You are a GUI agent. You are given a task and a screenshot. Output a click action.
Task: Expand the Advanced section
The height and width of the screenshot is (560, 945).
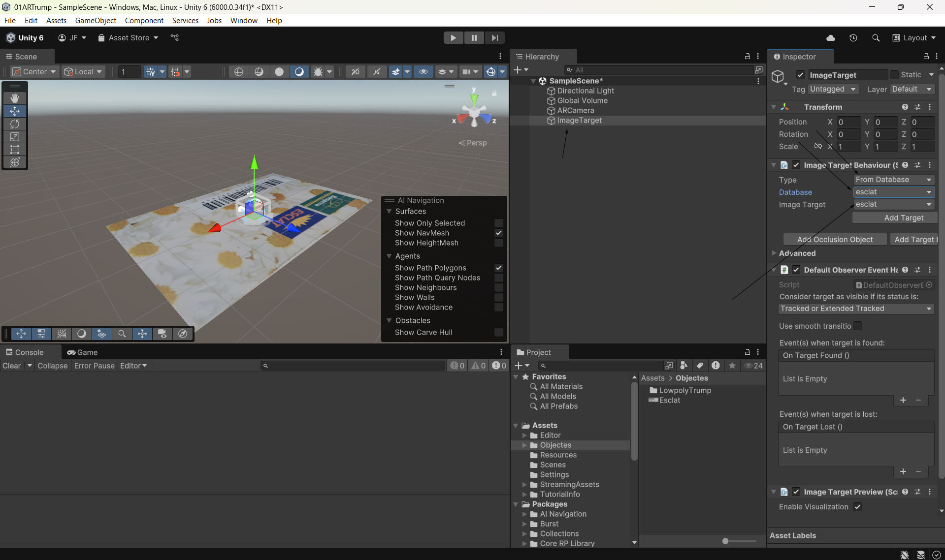coord(797,253)
